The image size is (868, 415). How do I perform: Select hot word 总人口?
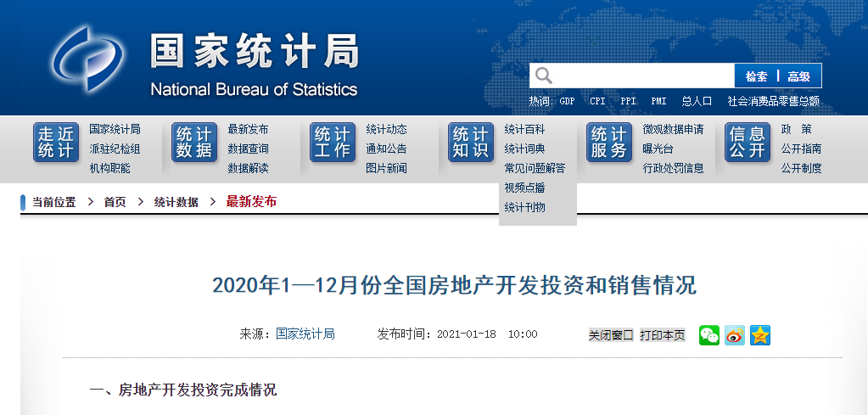697,101
